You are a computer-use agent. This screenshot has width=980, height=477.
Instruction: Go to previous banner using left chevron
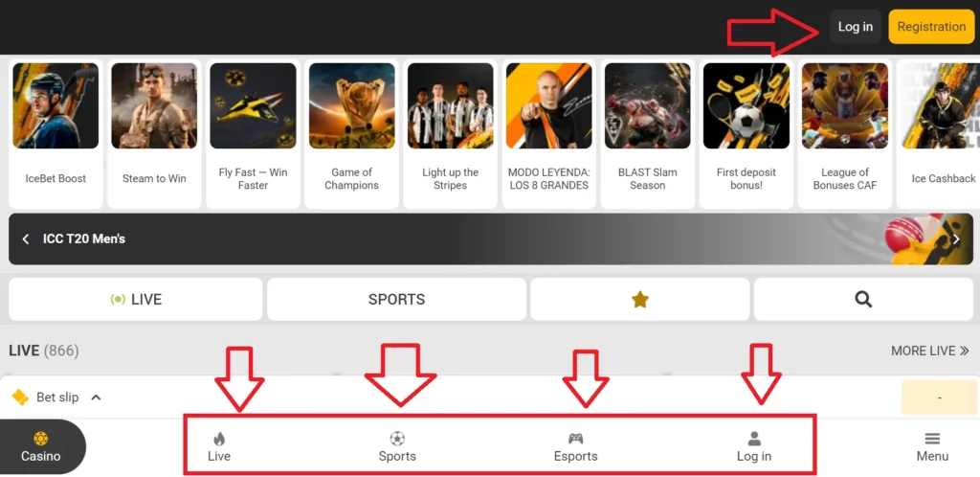[x=26, y=238]
